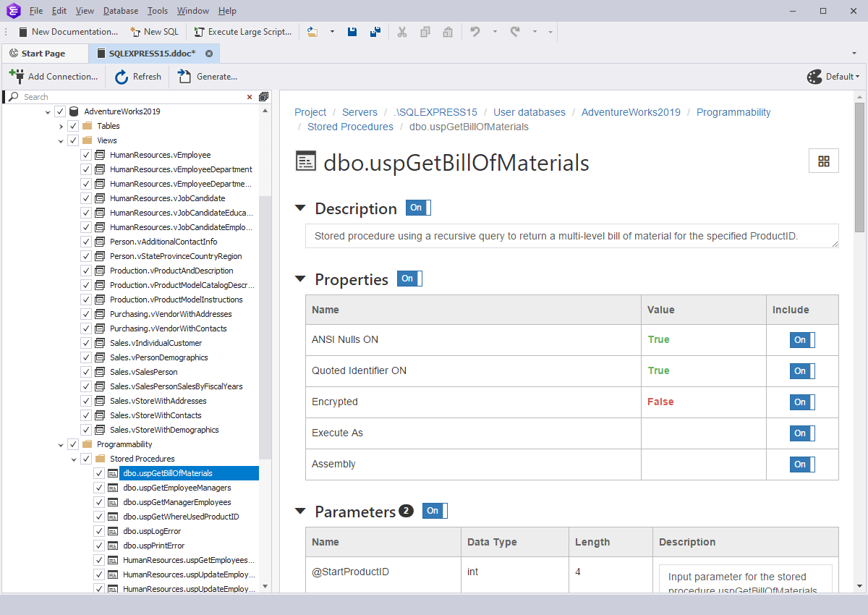The image size is (868, 615).
Task: Open the Database menu
Action: click(120, 10)
